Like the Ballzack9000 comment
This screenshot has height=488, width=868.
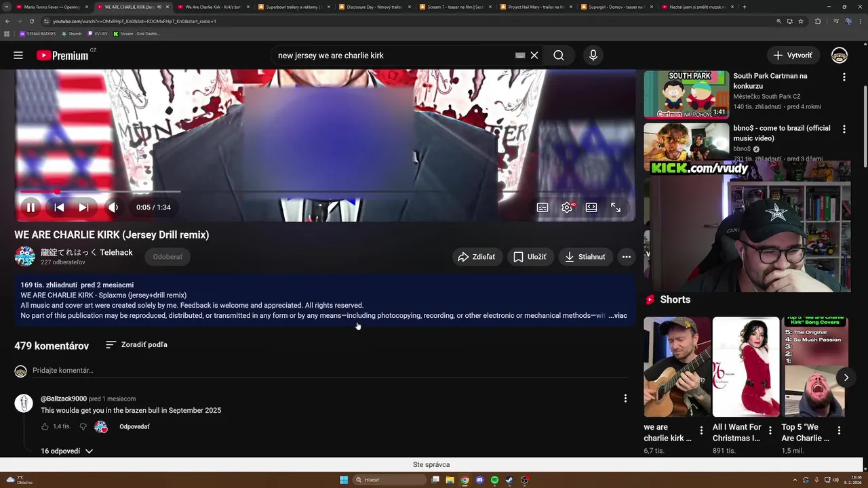click(45, 426)
